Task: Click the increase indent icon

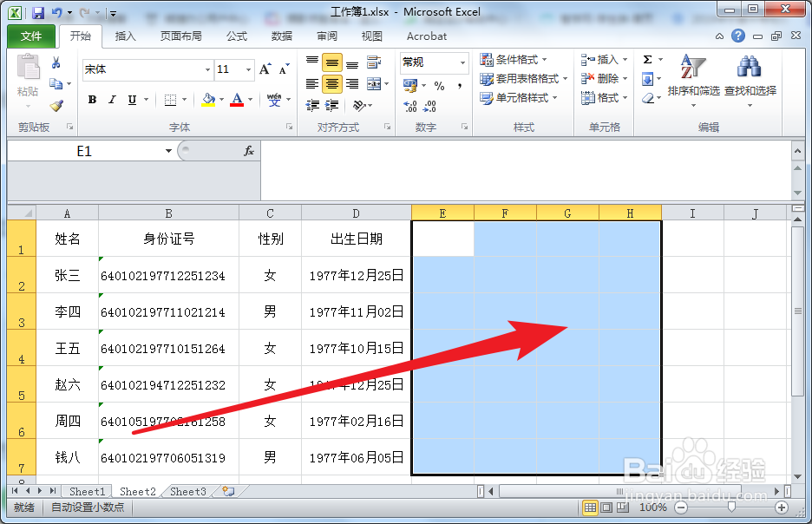Action: click(332, 106)
